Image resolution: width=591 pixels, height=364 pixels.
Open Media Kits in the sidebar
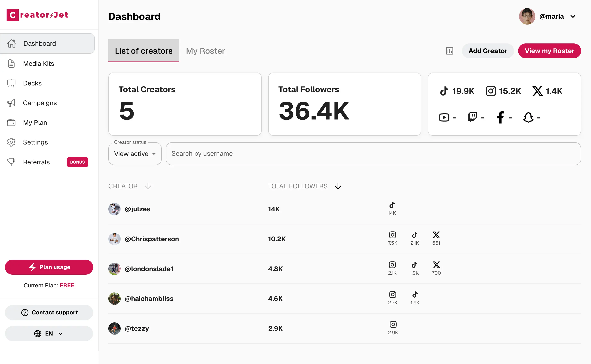pyautogui.click(x=39, y=64)
